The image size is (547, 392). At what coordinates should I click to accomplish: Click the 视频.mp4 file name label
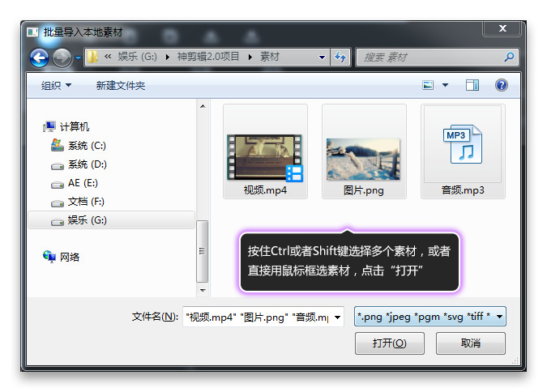click(265, 190)
